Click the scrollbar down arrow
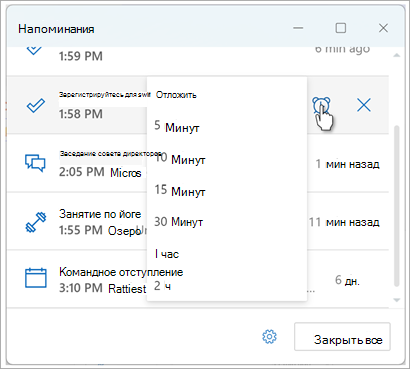 [396, 300]
